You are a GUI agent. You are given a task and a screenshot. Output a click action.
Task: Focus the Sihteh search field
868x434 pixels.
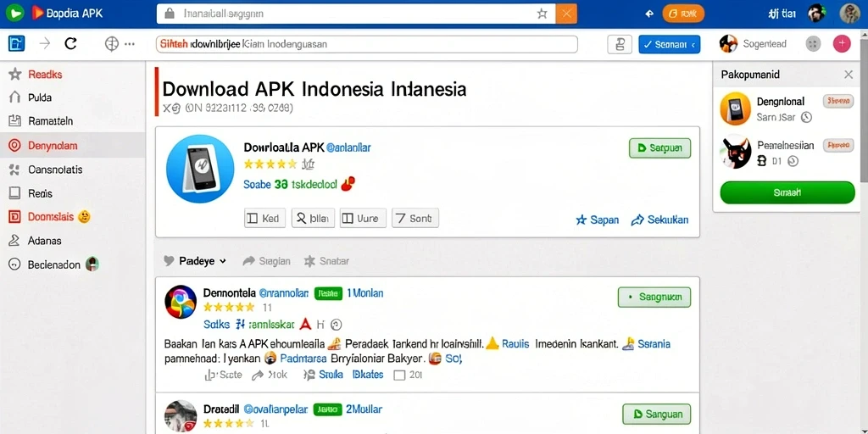coord(366,44)
